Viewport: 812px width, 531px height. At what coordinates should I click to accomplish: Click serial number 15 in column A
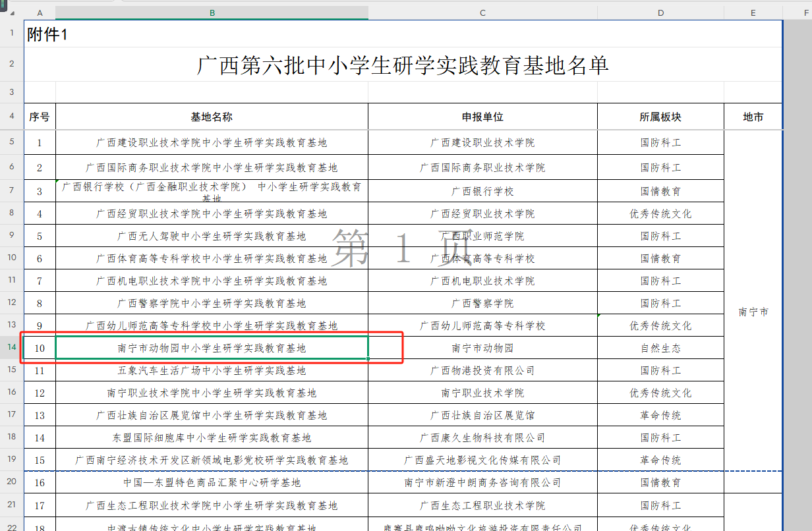[40, 460]
